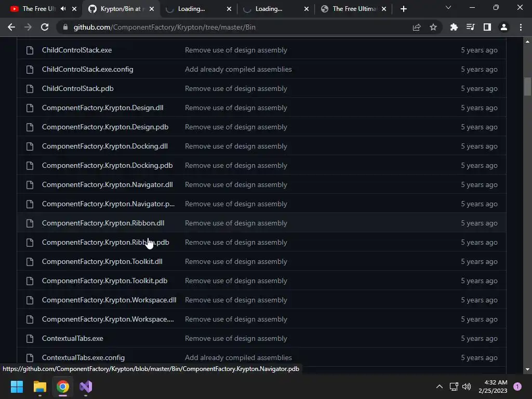
Task: Click the browser forward arrow
Action: pos(28,27)
